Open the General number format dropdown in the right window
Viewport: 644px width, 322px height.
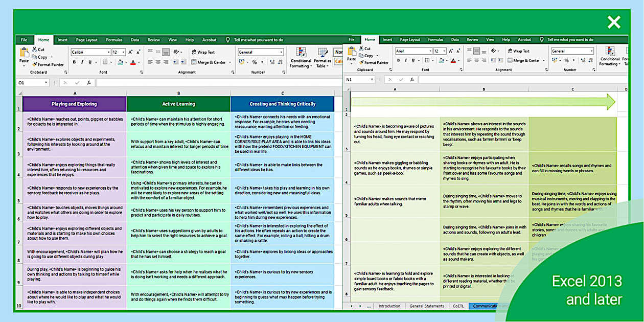pos(592,51)
